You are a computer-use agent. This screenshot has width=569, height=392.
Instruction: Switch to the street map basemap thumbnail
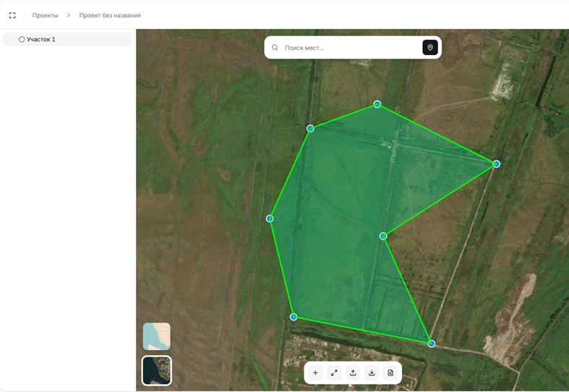pyautogui.click(x=157, y=336)
